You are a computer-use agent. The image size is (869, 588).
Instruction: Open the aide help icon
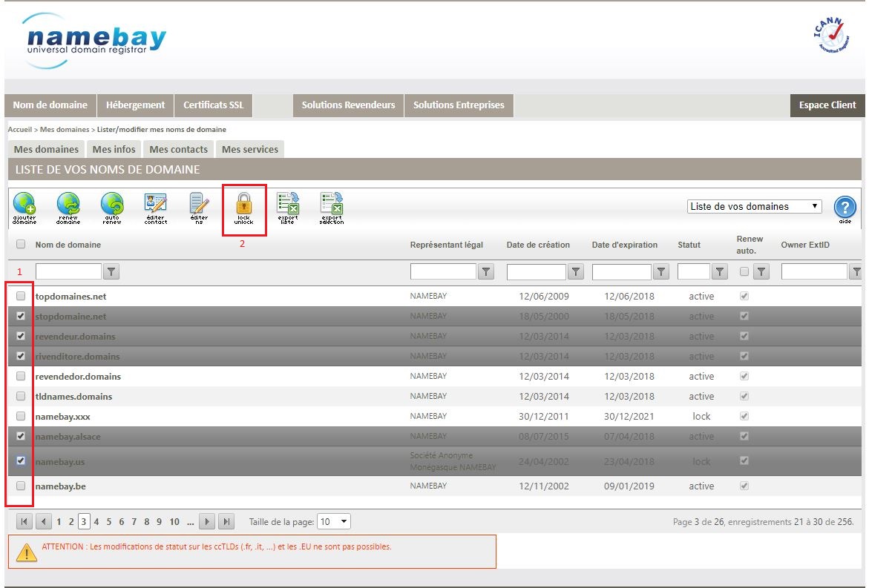pos(845,209)
